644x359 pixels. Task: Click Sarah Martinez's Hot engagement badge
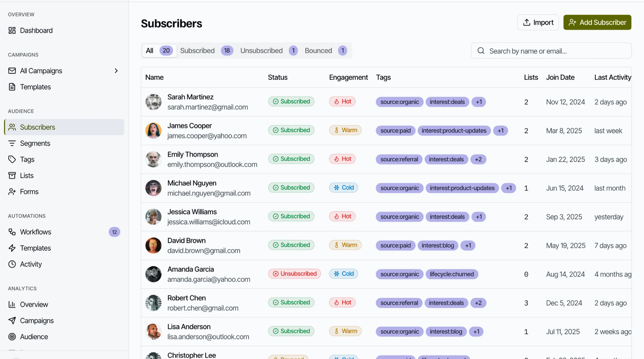click(342, 101)
